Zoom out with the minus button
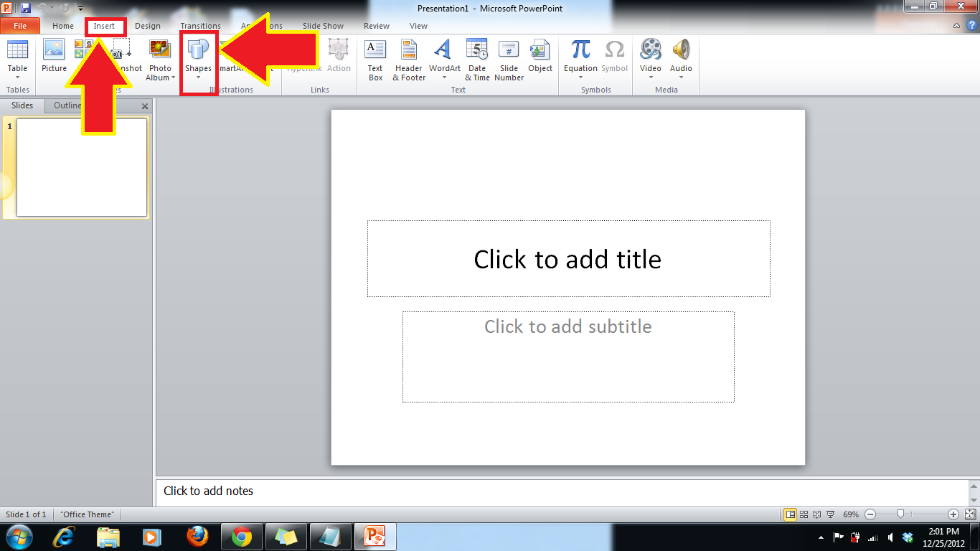 (870, 514)
